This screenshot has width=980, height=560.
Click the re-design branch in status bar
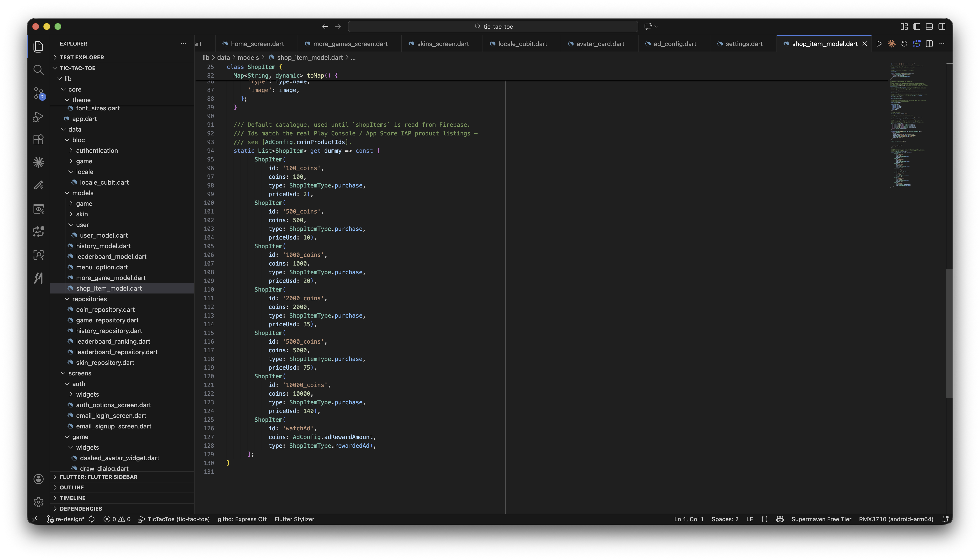tap(66, 519)
